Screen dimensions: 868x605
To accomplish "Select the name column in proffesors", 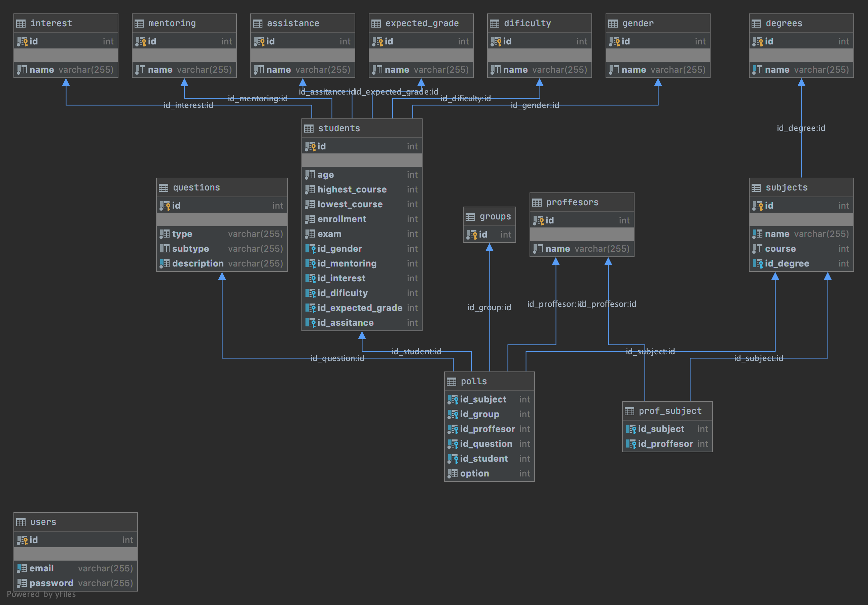I will pyautogui.click(x=582, y=249).
